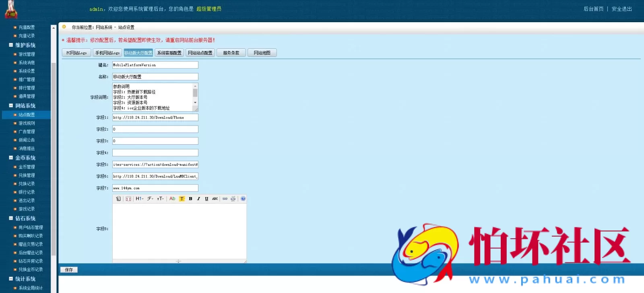Open 兑换管理 in the sidebar
Screen dimensions: 644x293
27,175
